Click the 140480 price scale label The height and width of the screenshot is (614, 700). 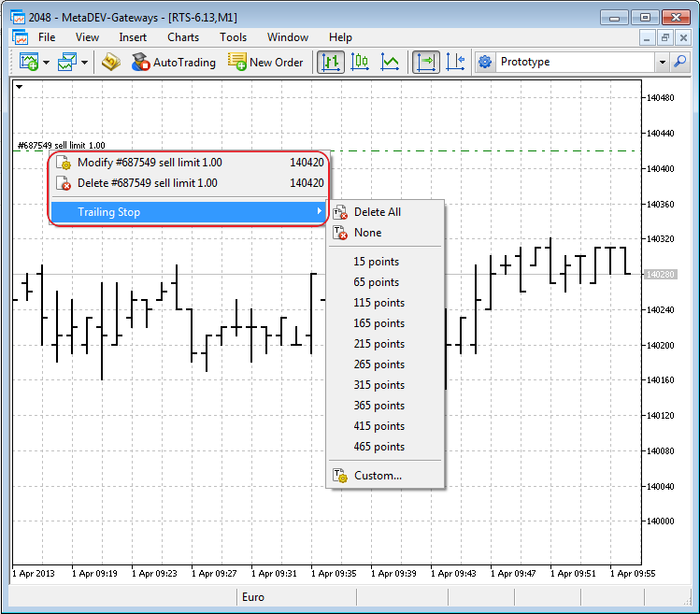coord(660,98)
